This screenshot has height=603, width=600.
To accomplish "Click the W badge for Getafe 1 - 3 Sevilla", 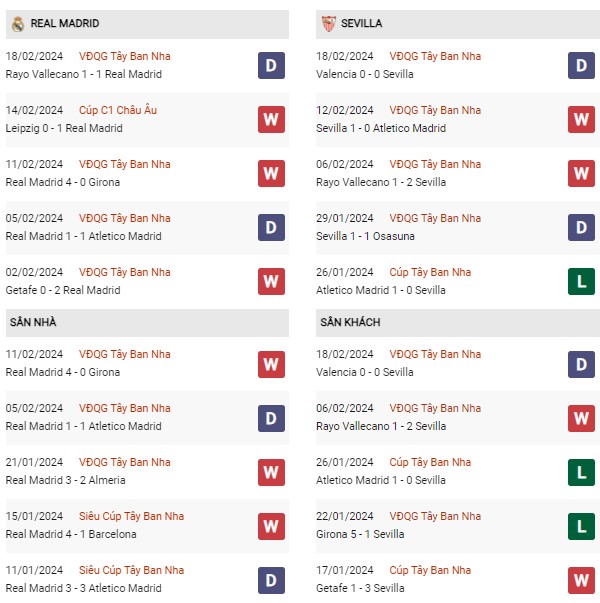I will [581, 580].
